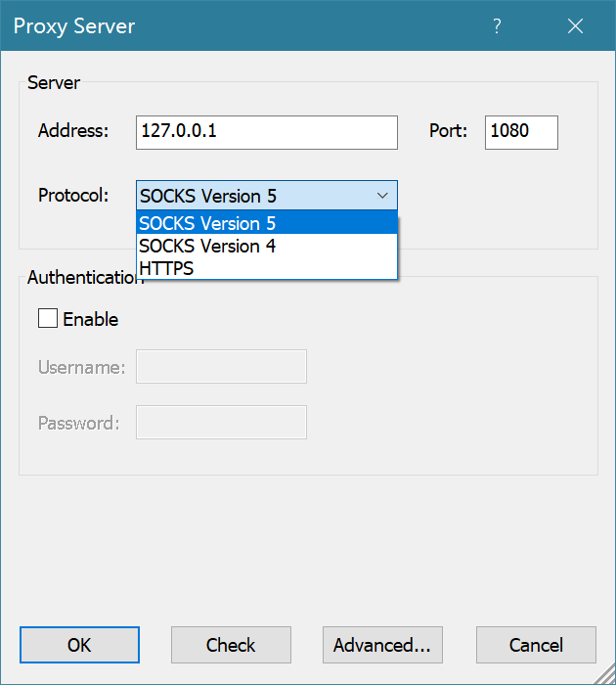Click the Address label
The image size is (616, 685).
73,131
